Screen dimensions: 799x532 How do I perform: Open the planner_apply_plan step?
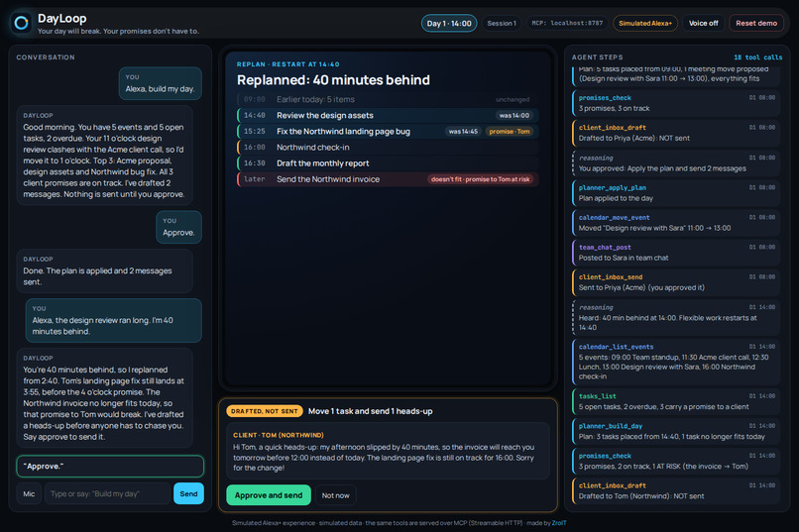coord(676,193)
